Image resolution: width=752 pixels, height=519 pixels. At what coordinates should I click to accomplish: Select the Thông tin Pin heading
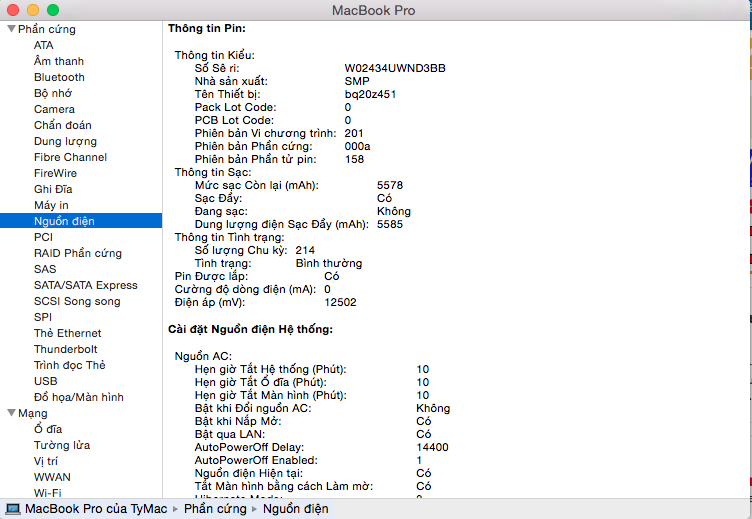click(207, 28)
